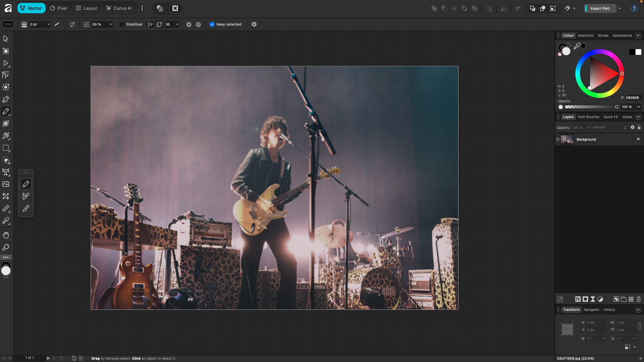Select the Background layer thumbnail
Screen dimensions: 644x362
coord(567,139)
